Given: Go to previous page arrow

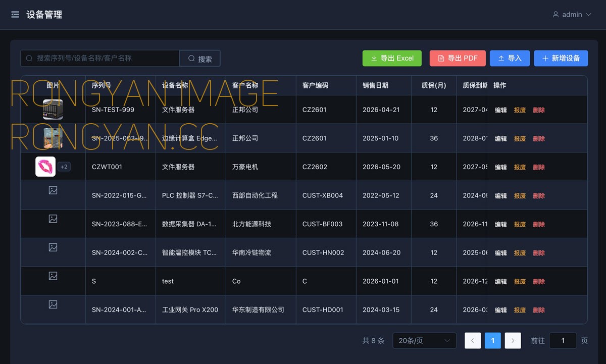Looking at the screenshot, I should pos(472,341).
